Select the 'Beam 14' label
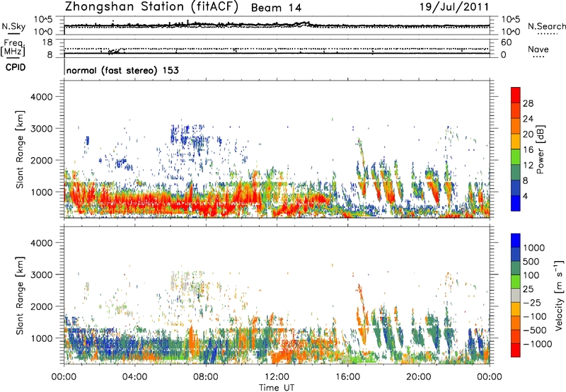566x392 pixels. pyautogui.click(x=276, y=8)
